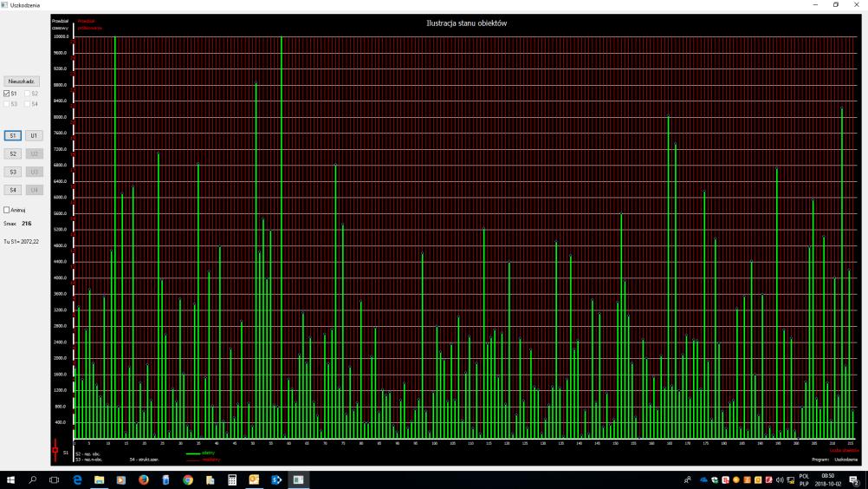Select the S3 button
Image resolution: width=868 pixels, height=489 pixels.
point(13,173)
